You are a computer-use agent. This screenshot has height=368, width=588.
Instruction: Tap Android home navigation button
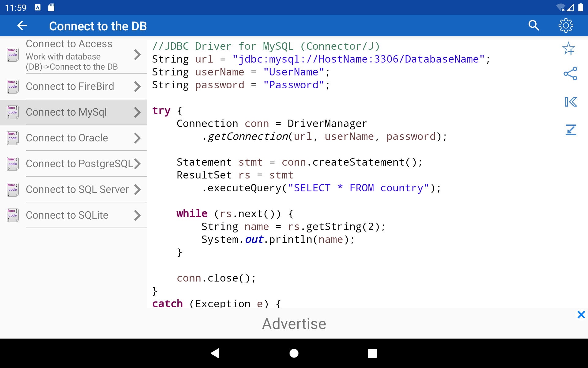pyautogui.click(x=294, y=353)
